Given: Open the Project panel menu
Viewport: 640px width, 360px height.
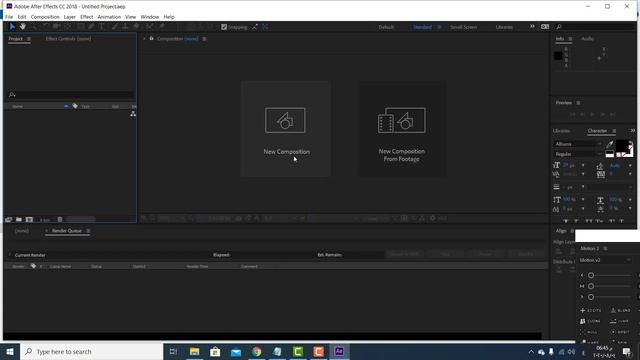Looking at the screenshot, I should [x=29, y=39].
